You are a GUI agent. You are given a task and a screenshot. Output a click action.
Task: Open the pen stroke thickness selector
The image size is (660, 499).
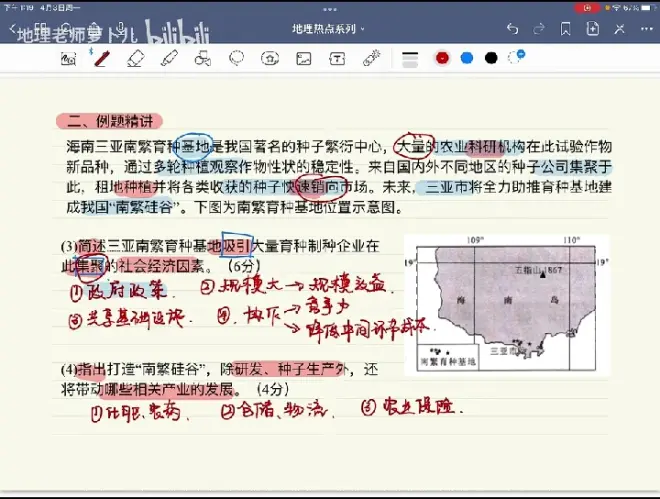click(x=410, y=58)
